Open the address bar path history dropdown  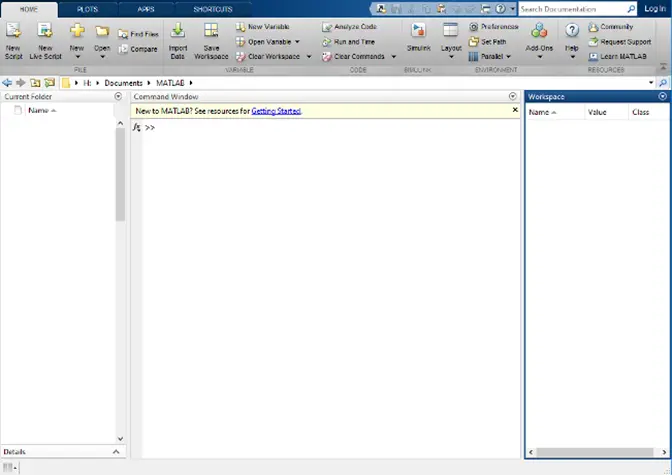click(x=651, y=83)
